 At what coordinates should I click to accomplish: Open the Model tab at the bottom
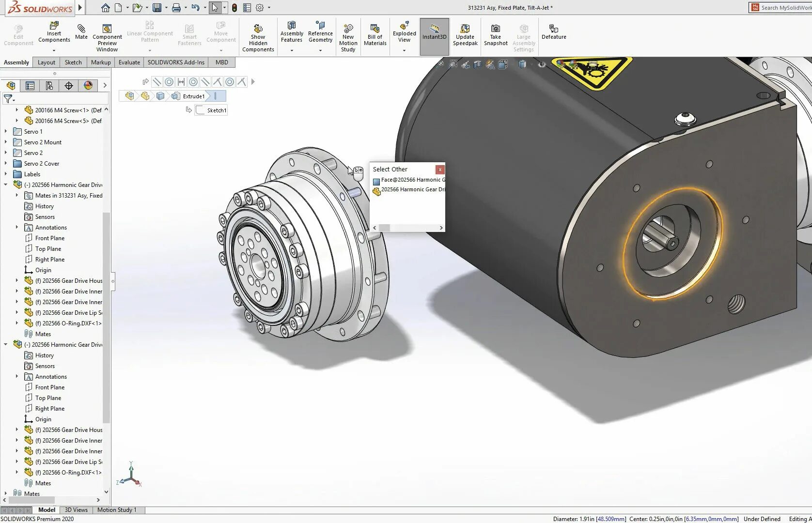(47, 510)
